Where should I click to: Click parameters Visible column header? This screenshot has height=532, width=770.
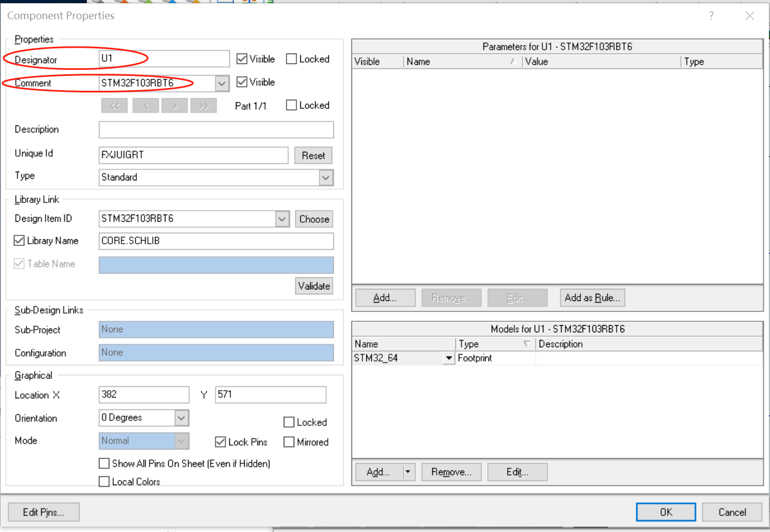[x=378, y=62]
